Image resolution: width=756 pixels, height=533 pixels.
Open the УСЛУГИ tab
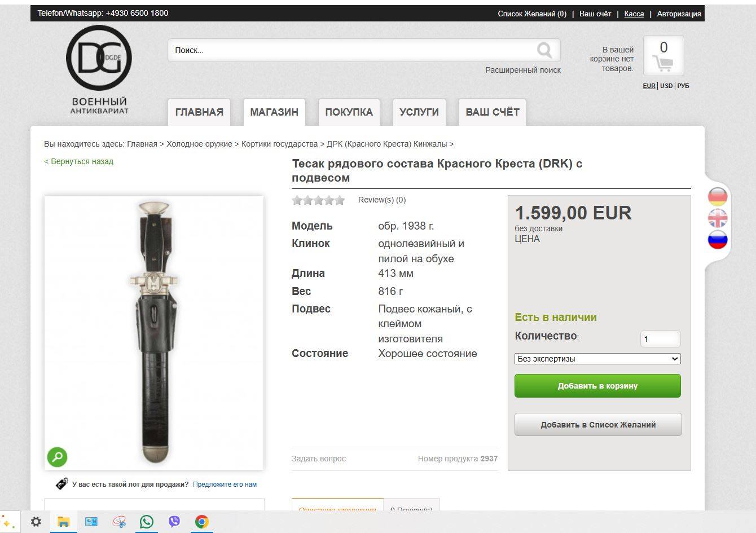(x=419, y=112)
